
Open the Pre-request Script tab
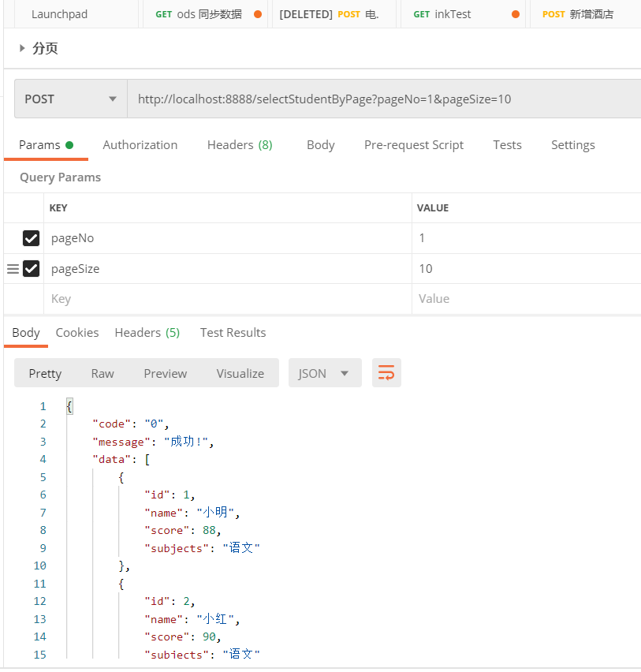click(x=414, y=145)
